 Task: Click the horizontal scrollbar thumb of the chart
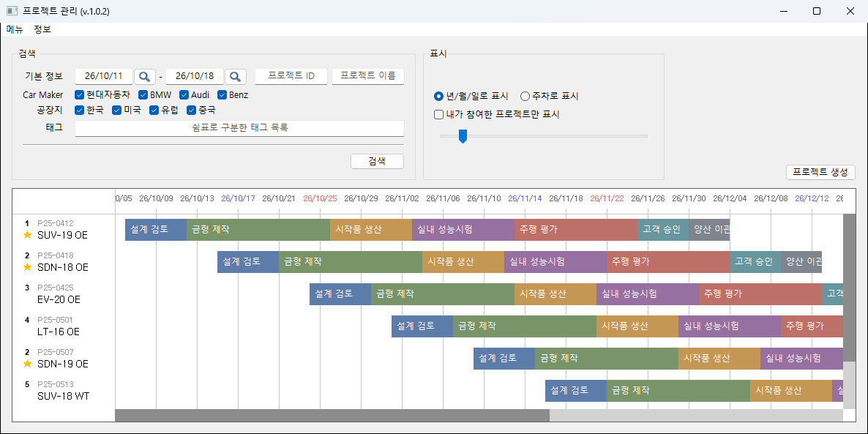tap(332, 415)
